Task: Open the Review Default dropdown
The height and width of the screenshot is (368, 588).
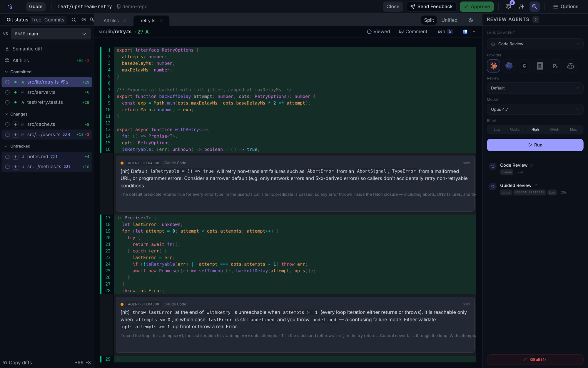Action: (x=535, y=88)
